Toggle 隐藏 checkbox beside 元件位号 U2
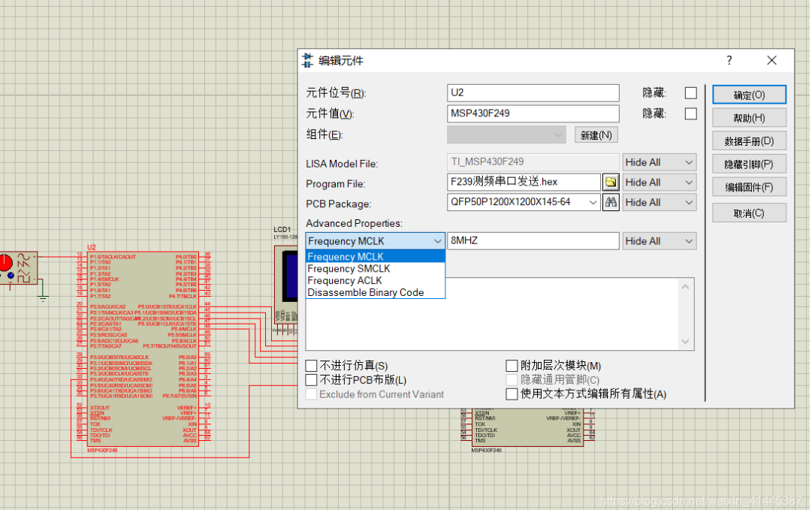The image size is (812, 510). click(690, 93)
